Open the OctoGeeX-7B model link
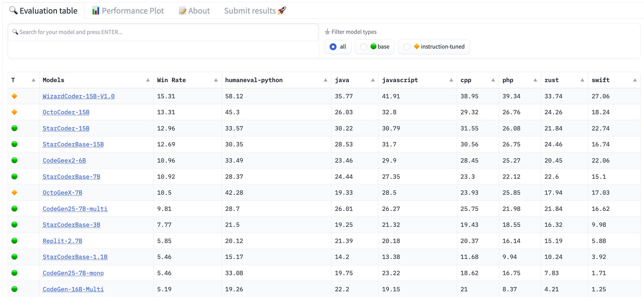The width and height of the screenshot is (644, 297). tap(62, 193)
